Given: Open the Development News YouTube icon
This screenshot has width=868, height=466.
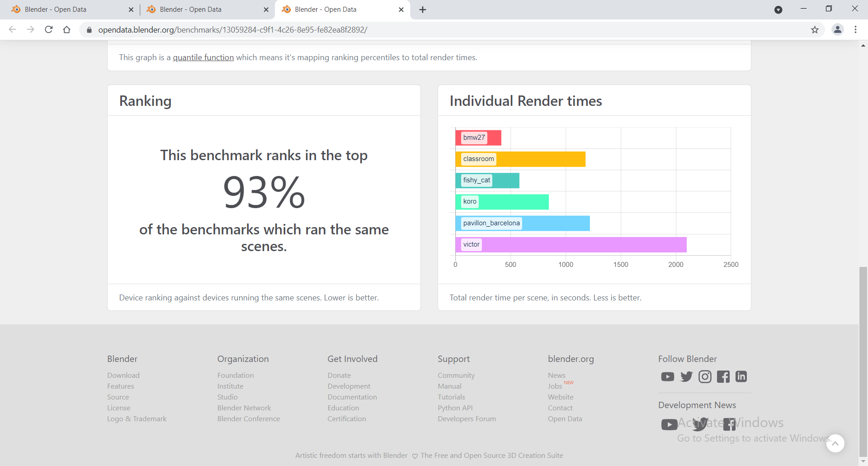Looking at the screenshot, I should tap(669, 424).
